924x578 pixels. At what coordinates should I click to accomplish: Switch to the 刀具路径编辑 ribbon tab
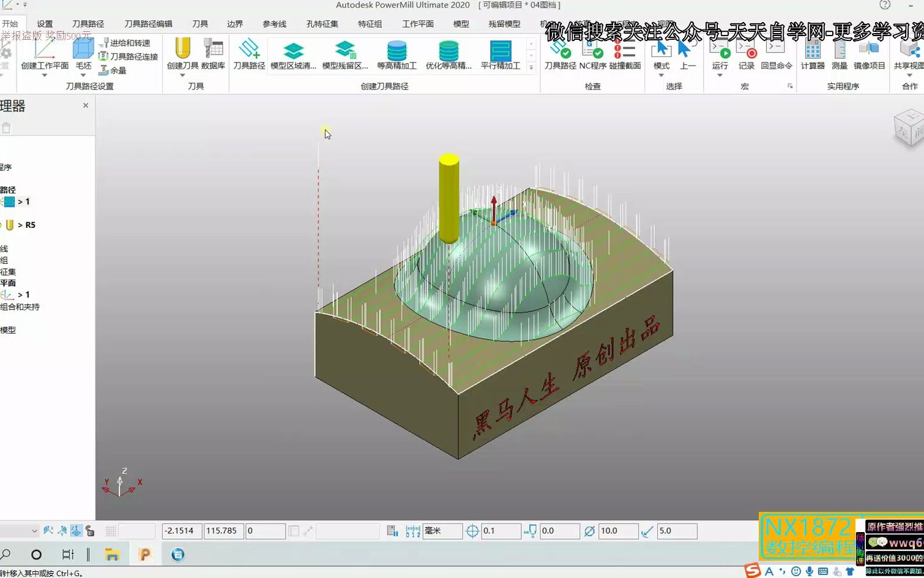coord(148,24)
